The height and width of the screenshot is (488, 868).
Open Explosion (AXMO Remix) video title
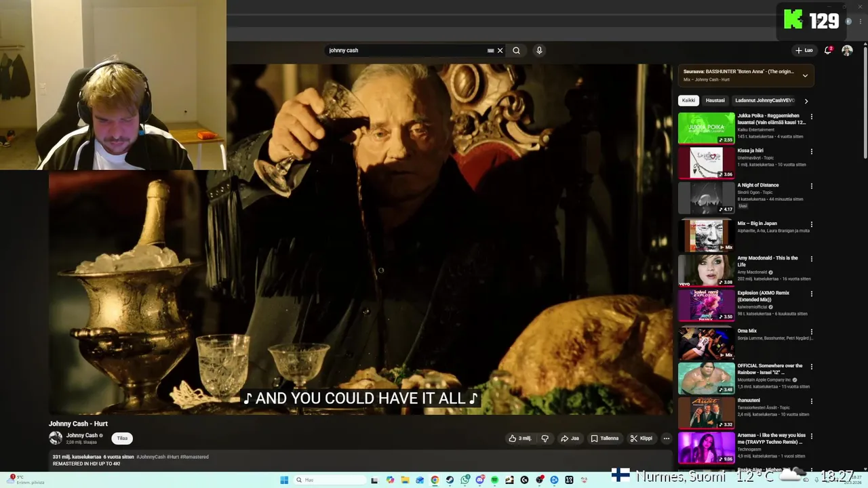click(x=764, y=296)
